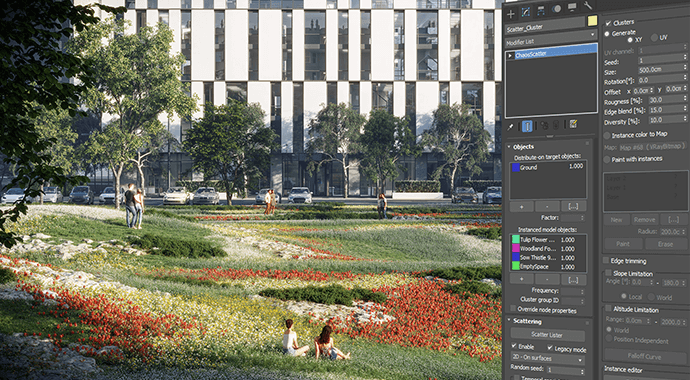Open the Display panel tab
The width and height of the screenshot is (690, 380).
(572, 7)
